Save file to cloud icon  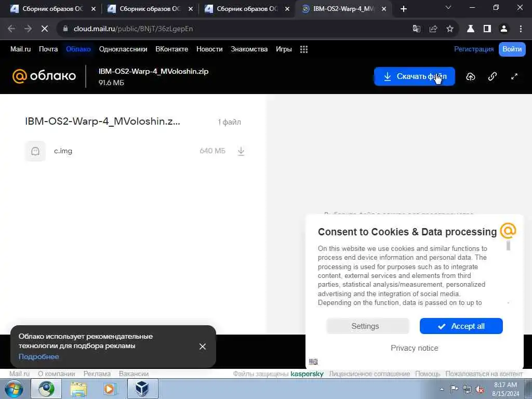(471, 77)
